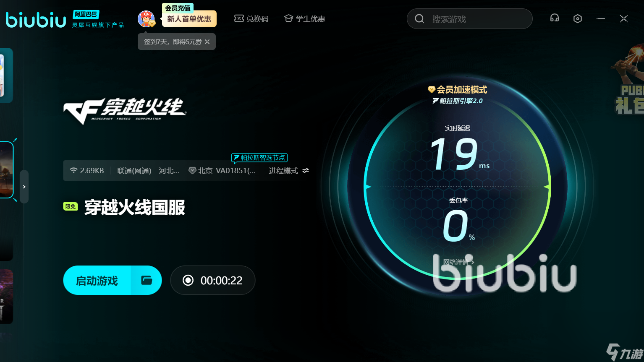Click the 签到7天，即得5元券 tip text

pyautogui.click(x=173, y=42)
